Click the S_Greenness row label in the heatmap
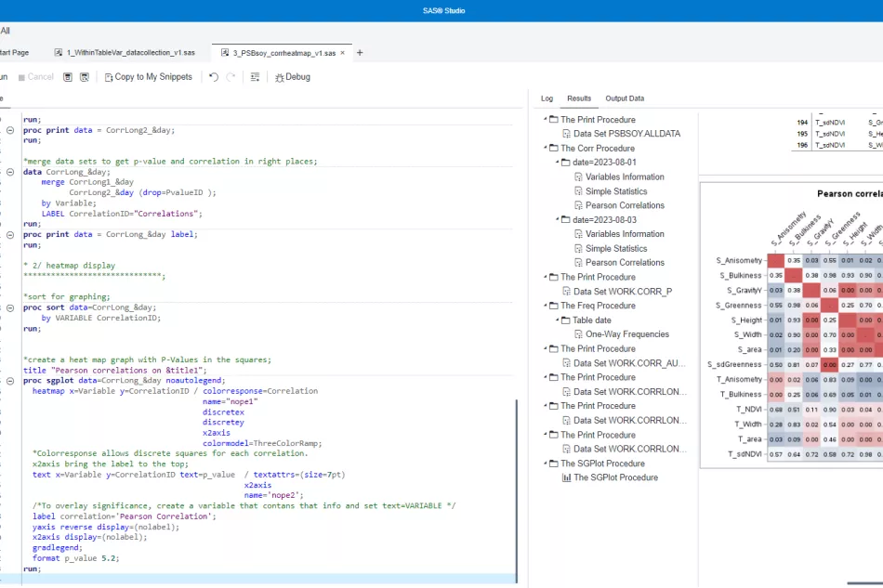This screenshot has height=588, width=883. [738, 306]
